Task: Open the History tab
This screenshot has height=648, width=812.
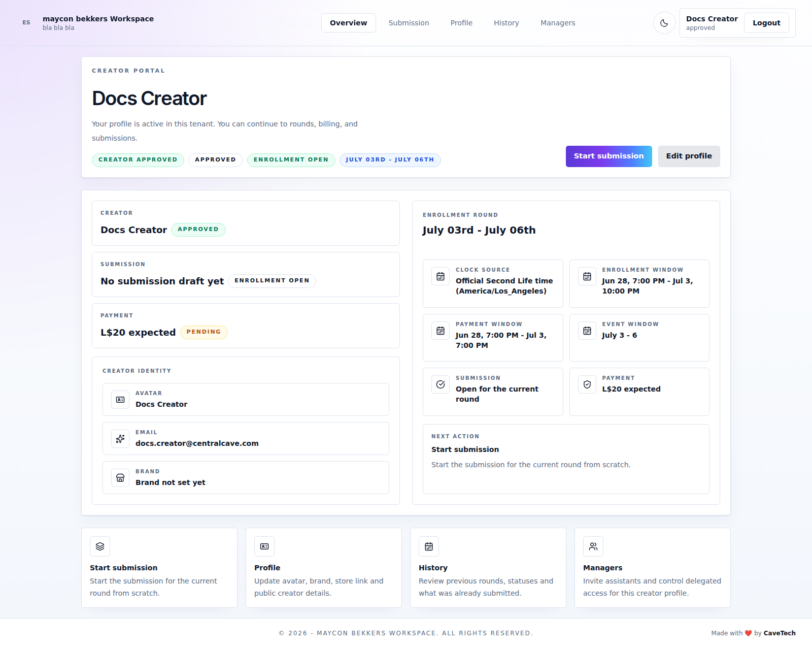Action: 506,23
